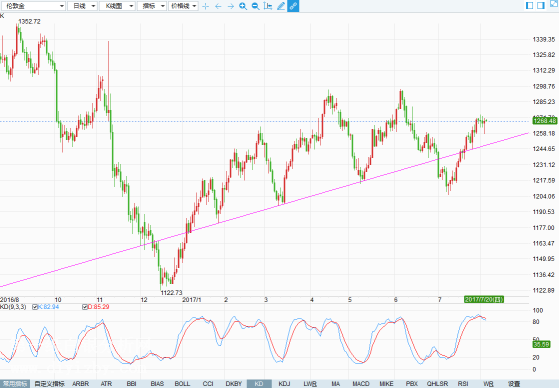This screenshot has height=388, width=559.
Task: Open the 设置 settings tab
Action: pyautogui.click(x=514, y=384)
